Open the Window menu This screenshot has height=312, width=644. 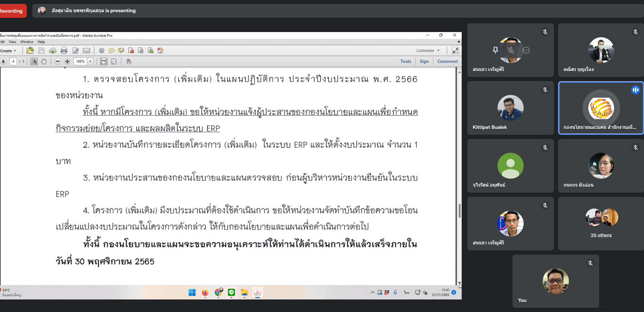tap(27, 42)
